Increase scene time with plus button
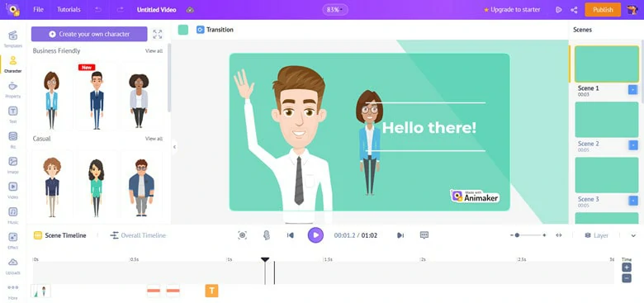The height and width of the screenshot is (303, 644). click(x=627, y=267)
